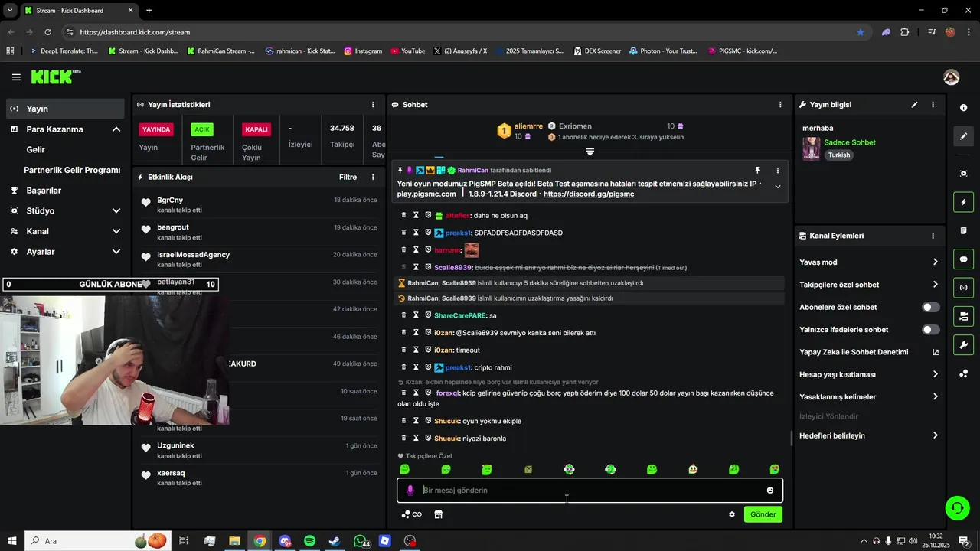Open the hamburger menu beside the Kick logo

[x=16, y=77]
